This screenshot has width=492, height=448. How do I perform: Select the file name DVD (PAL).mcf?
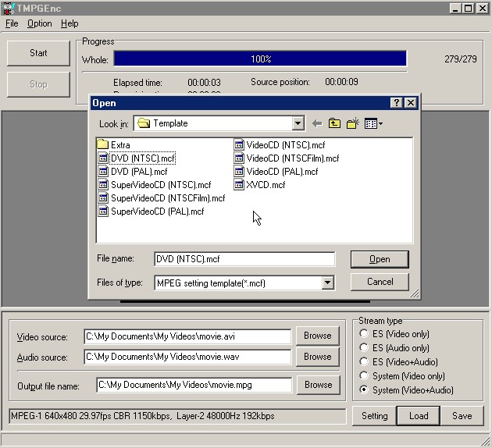(x=139, y=172)
